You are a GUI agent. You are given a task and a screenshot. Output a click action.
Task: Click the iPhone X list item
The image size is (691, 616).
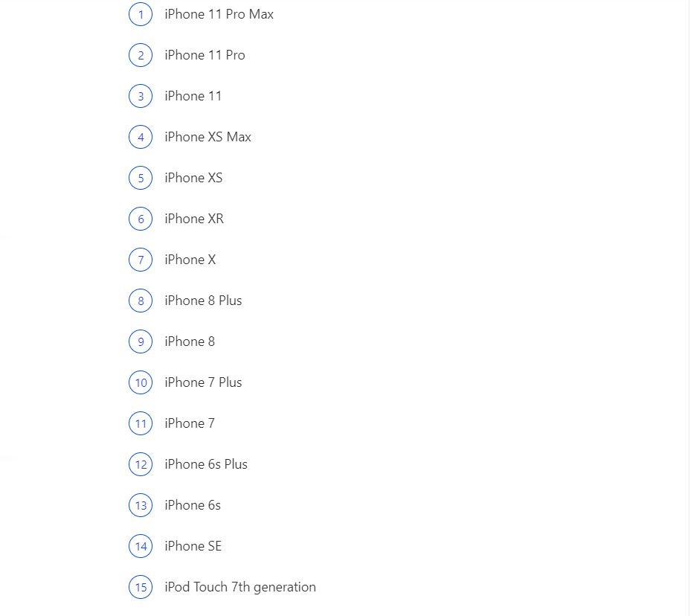pyautogui.click(x=190, y=260)
